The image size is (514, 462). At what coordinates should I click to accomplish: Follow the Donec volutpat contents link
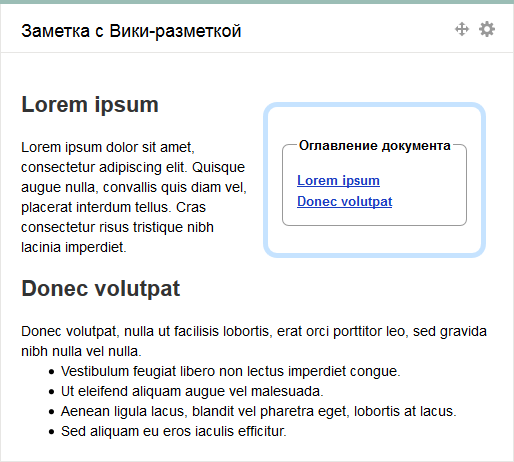pos(345,202)
